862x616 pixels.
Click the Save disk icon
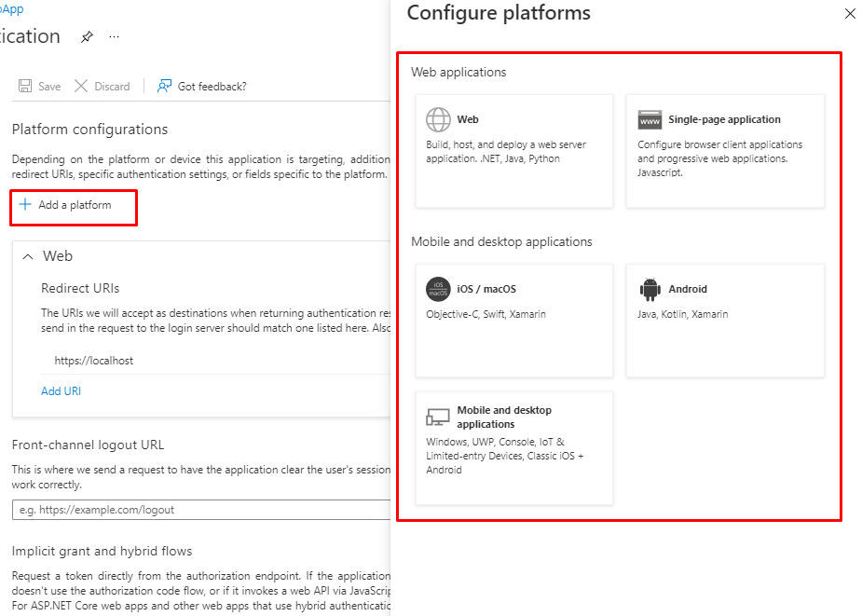(26, 86)
